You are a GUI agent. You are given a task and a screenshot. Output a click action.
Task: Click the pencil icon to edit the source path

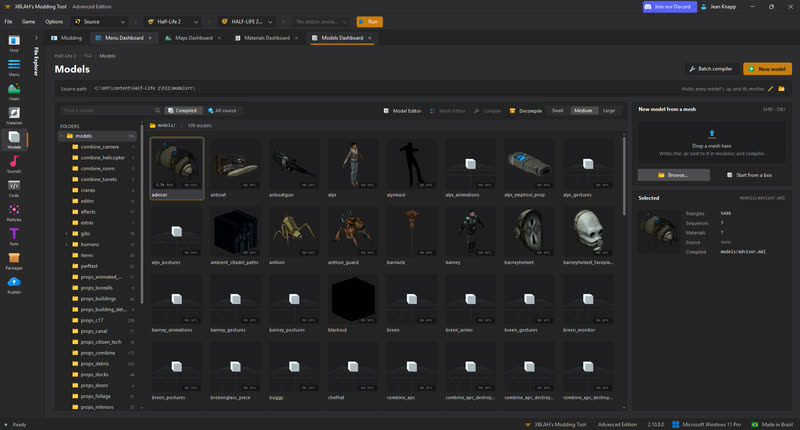770,89
